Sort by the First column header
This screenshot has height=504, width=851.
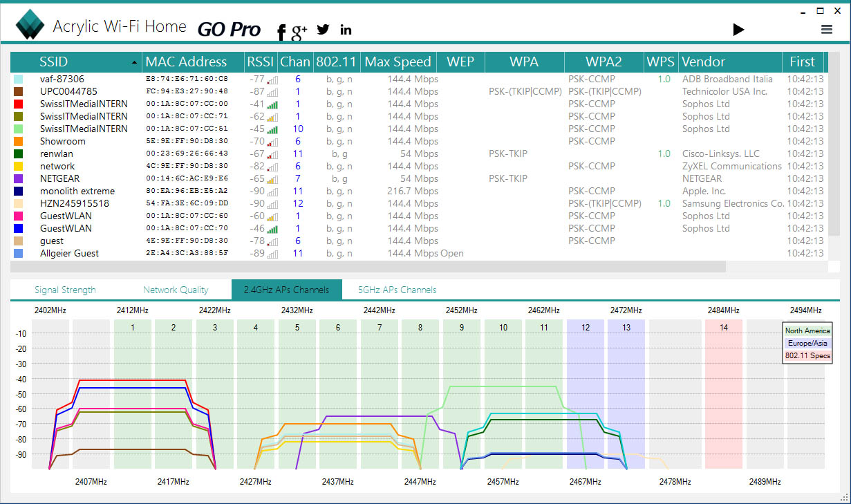(803, 62)
